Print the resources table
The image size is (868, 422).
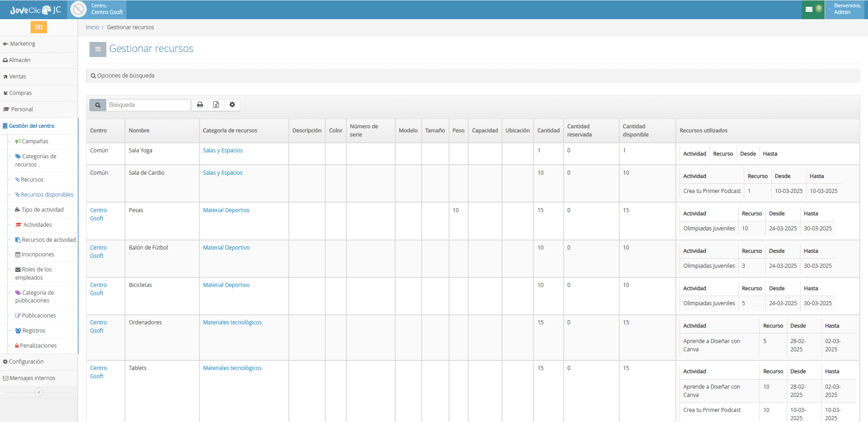[x=200, y=105]
